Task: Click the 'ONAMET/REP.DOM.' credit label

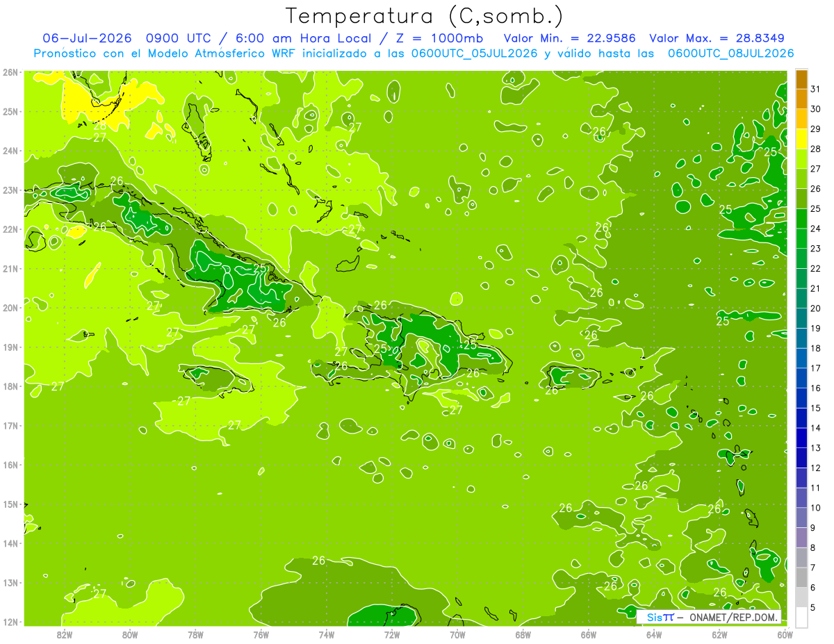Action: (734, 617)
